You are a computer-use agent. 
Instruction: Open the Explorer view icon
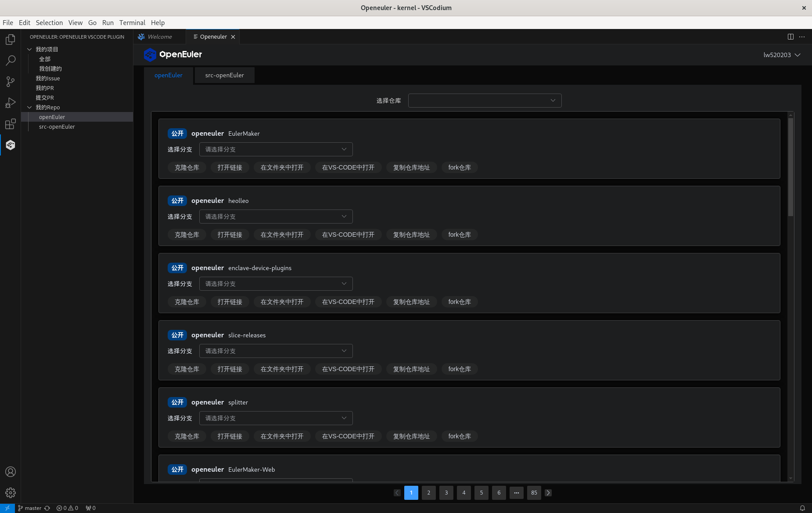[x=11, y=40]
